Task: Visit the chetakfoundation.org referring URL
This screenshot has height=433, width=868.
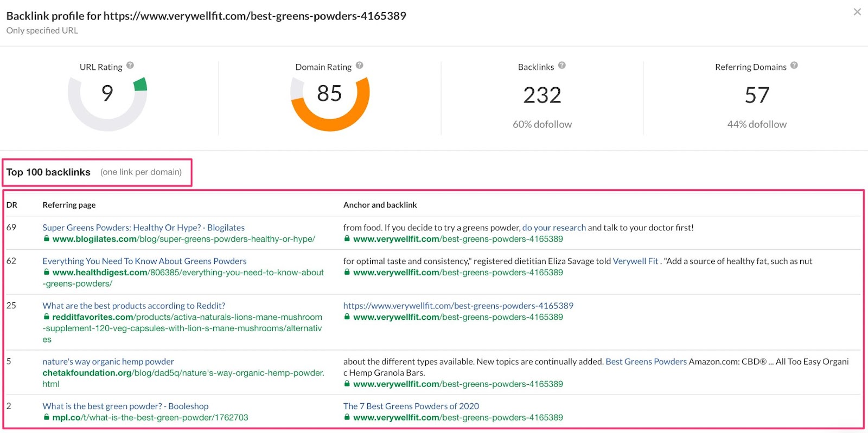Action: point(183,378)
